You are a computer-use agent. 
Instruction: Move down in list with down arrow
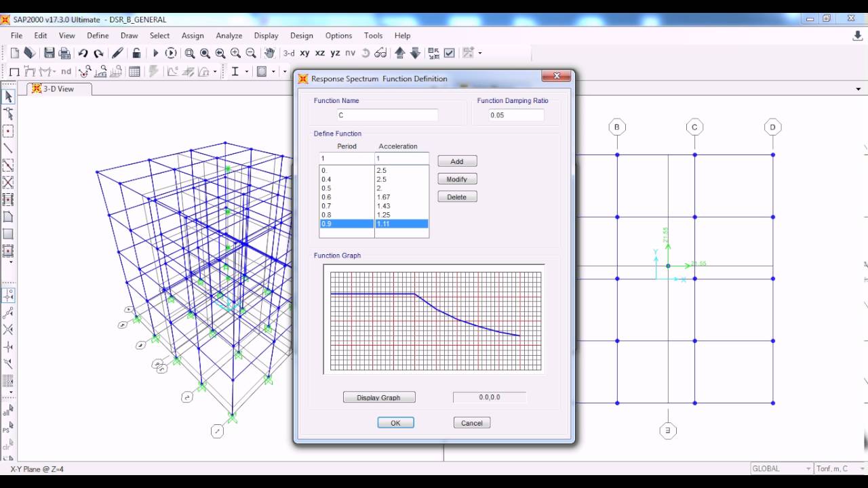pyautogui.click(x=415, y=53)
